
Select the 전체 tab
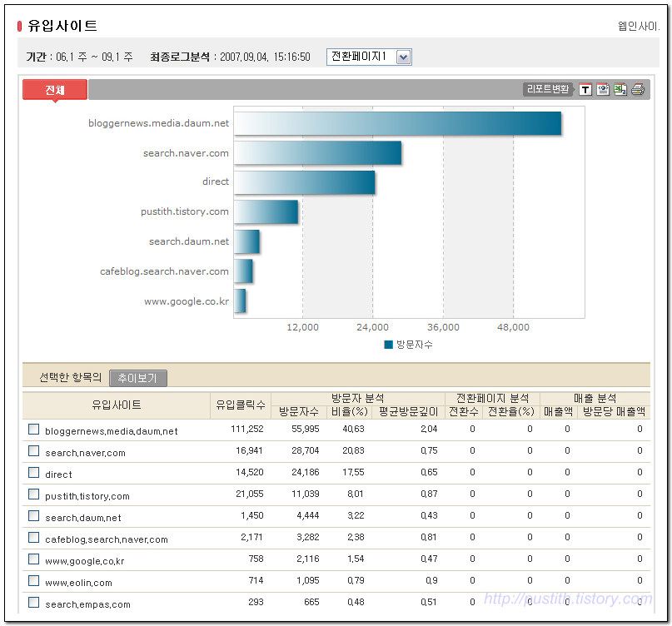(x=55, y=90)
